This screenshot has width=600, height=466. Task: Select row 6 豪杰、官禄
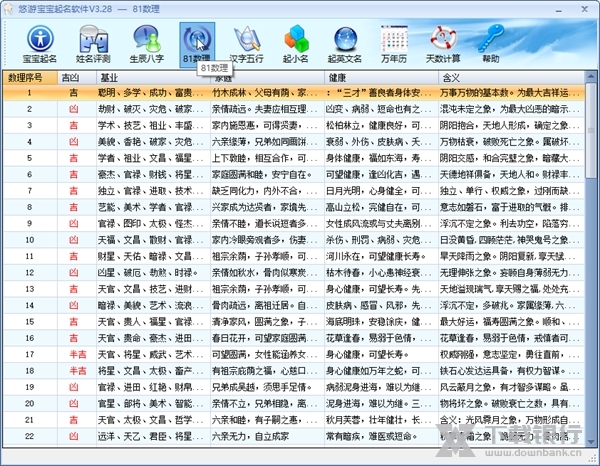pos(294,174)
